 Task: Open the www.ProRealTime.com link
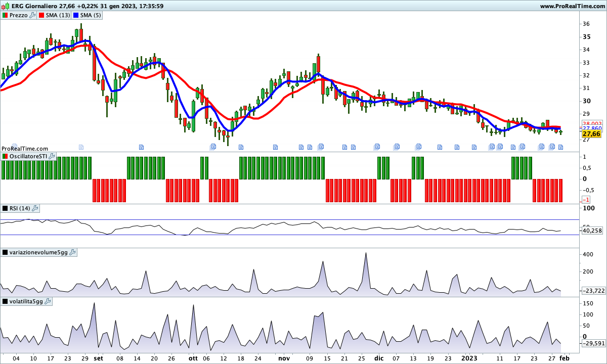coord(572,6)
